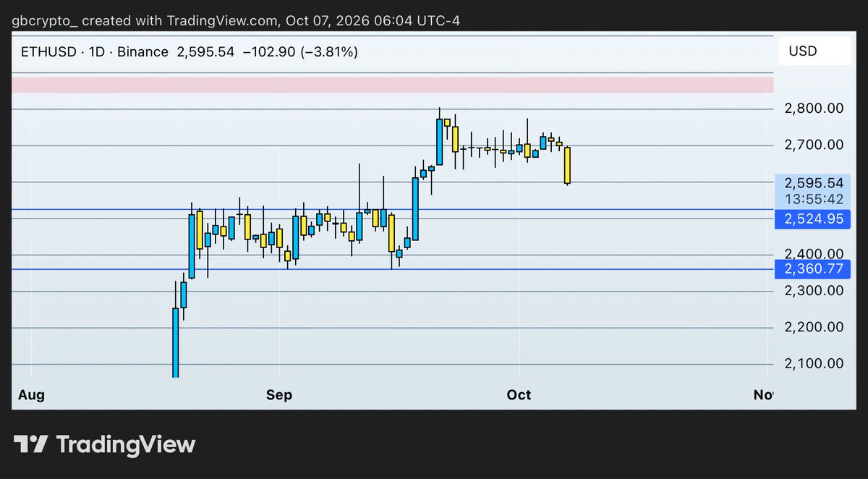868x479 pixels.
Task: Click the Sep label on time axis
Action: (278, 395)
